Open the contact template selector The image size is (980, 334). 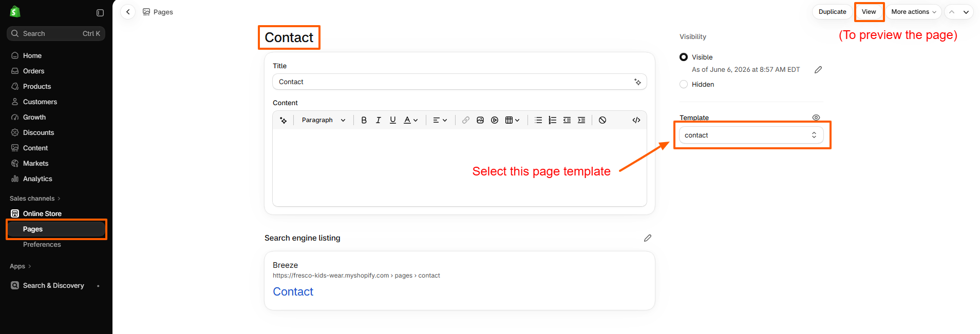(751, 135)
